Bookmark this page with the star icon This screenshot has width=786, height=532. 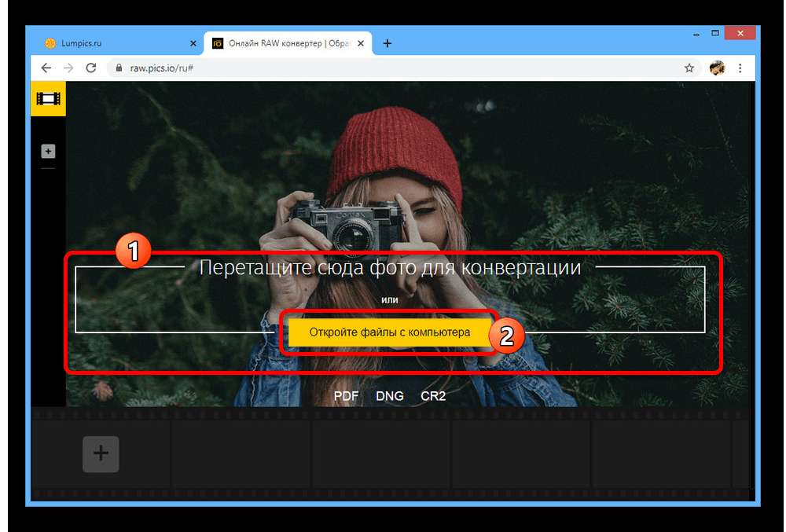(x=689, y=68)
